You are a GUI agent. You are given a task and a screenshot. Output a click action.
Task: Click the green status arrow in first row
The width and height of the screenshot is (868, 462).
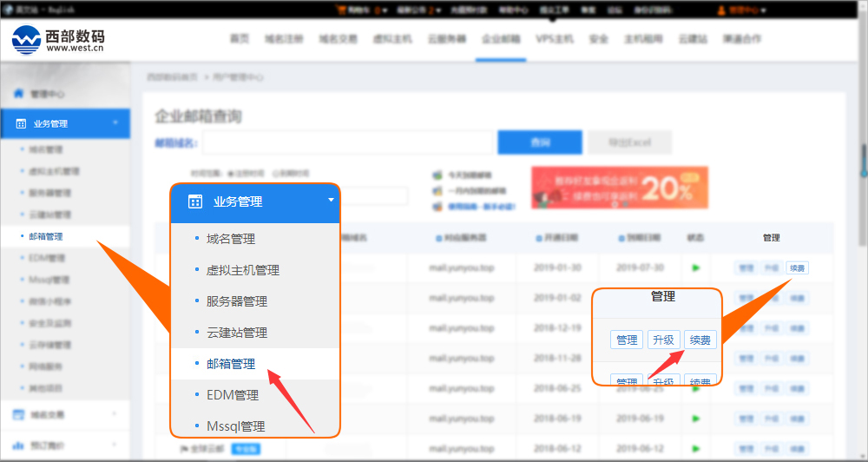click(x=695, y=267)
